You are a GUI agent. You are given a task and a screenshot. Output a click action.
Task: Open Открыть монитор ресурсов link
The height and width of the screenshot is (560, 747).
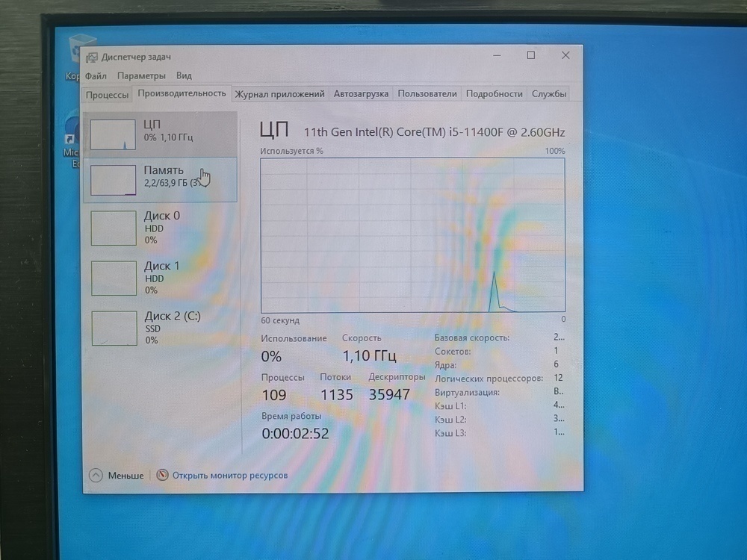click(x=231, y=475)
